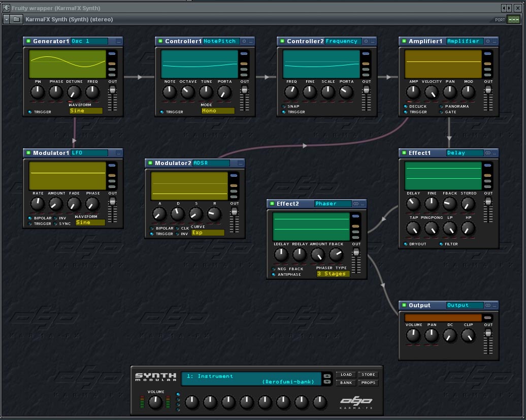Toggle FILTER on Effect1 Delay

tap(441, 244)
